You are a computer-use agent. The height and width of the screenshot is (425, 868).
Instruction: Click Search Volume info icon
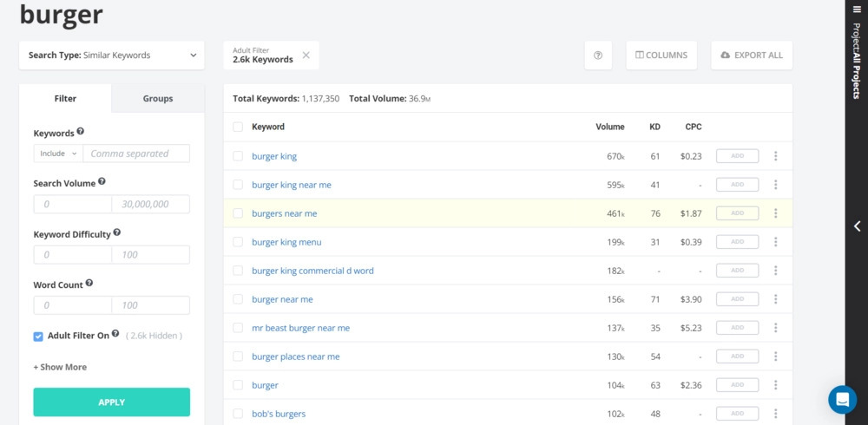coord(102,182)
